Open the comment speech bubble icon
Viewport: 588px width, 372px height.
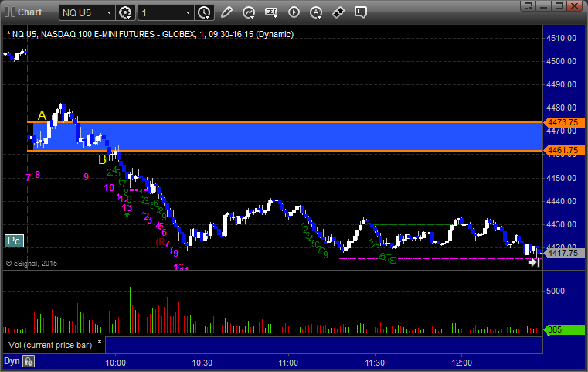pos(361,12)
